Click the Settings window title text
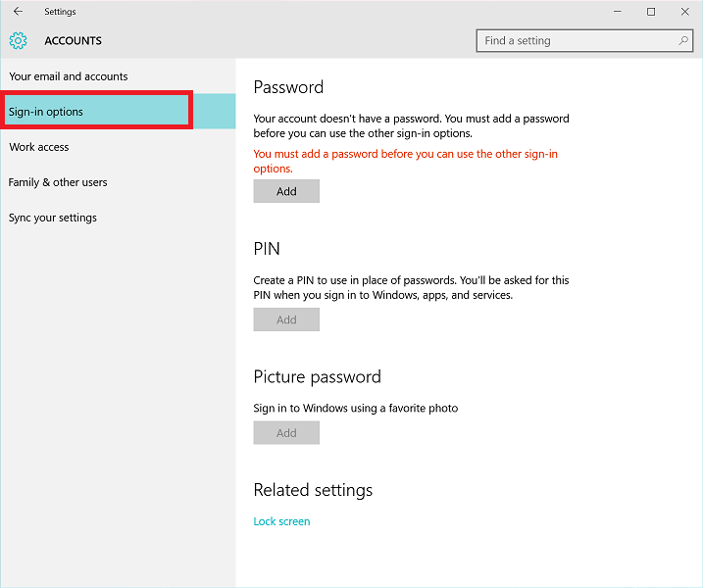The height and width of the screenshot is (588, 703). [60, 12]
